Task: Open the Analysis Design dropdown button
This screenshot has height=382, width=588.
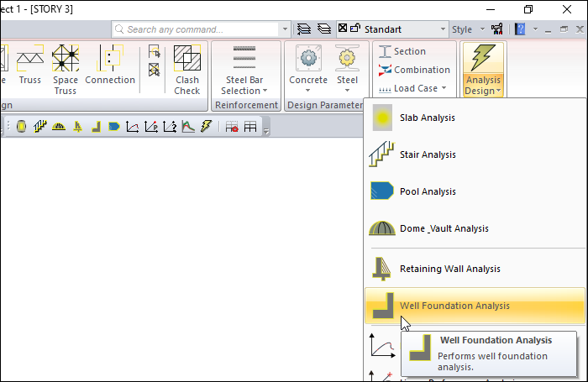Action: [483, 71]
